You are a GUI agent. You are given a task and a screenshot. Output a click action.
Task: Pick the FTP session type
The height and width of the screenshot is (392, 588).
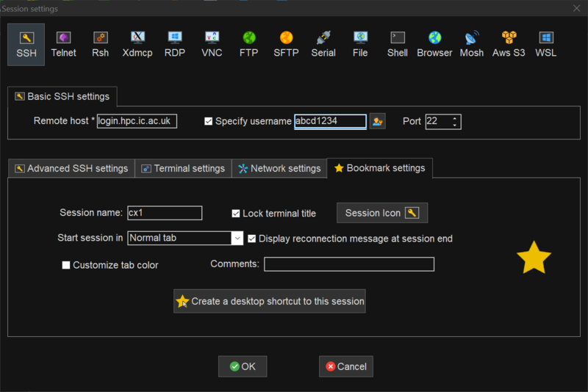tap(249, 45)
